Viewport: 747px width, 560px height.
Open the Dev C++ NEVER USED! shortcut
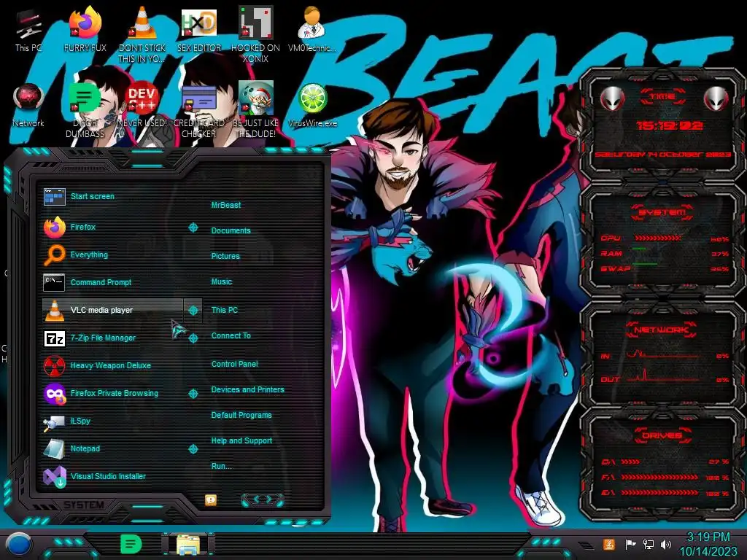coord(142,106)
